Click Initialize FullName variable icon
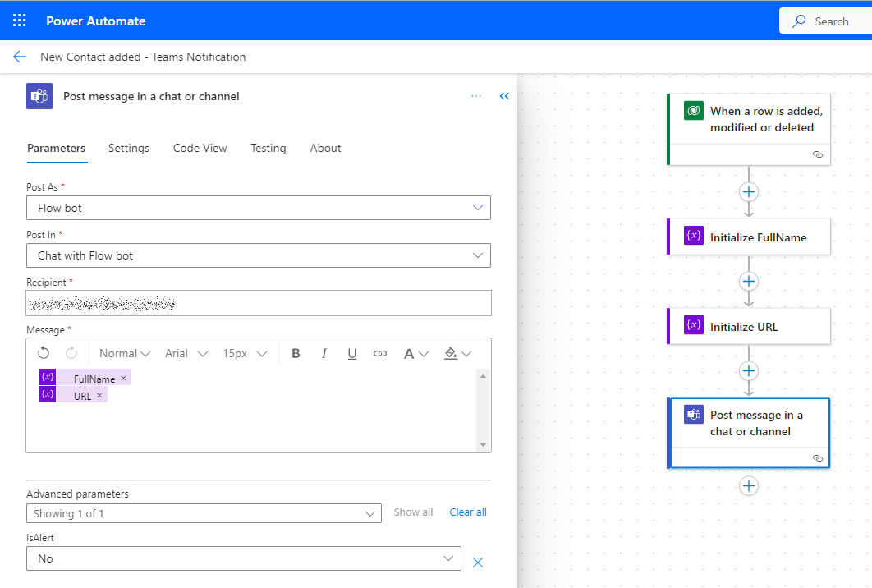The height and width of the screenshot is (588, 872). pyautogui.click(x=694, y=236)
